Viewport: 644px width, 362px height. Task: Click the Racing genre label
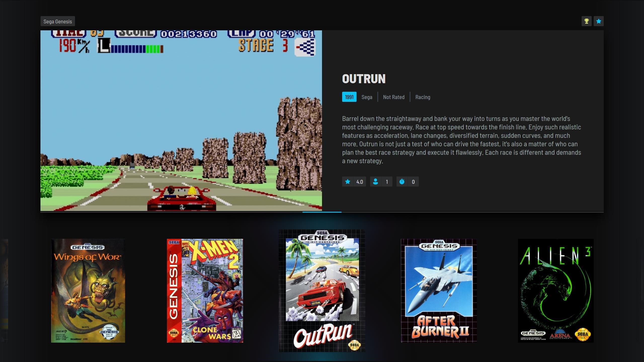click(423, 97)
